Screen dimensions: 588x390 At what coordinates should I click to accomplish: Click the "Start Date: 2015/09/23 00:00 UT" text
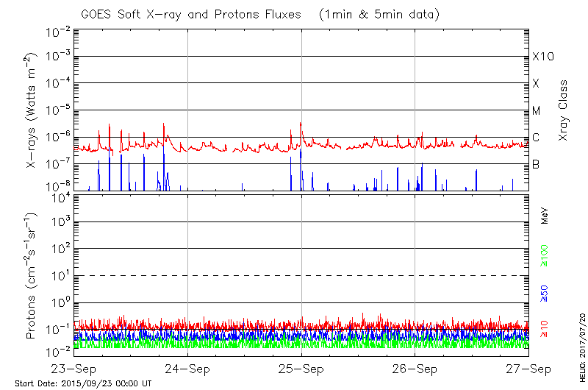[83, 383]
